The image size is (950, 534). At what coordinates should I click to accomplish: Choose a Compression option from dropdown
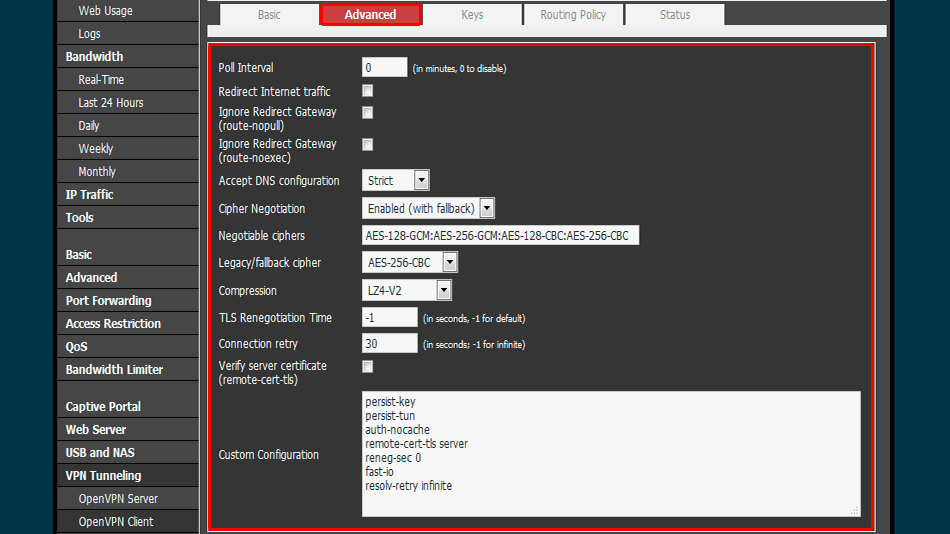tap(407, 290)
